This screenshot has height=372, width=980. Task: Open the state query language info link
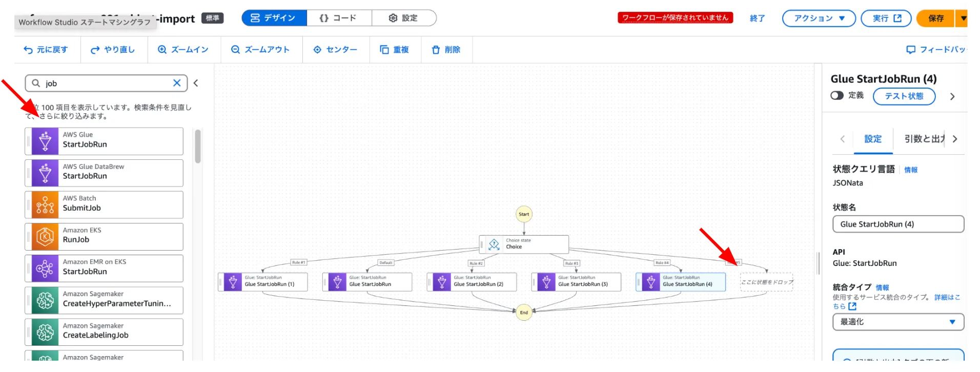click(911, 170)
